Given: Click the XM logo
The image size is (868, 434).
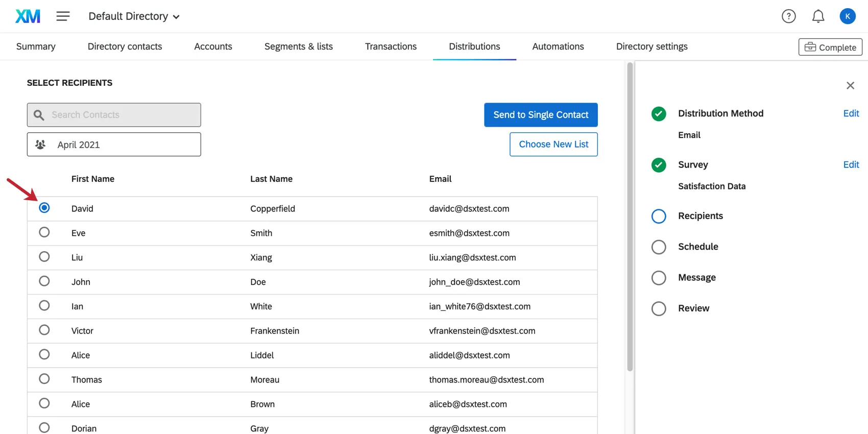Looking at the screenshot, I should 28,16.
